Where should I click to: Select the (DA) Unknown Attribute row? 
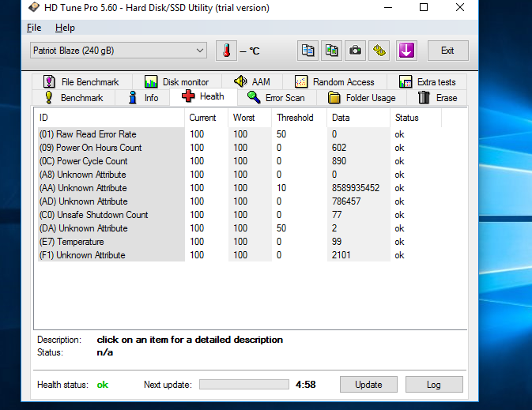[x=240, y=228]
